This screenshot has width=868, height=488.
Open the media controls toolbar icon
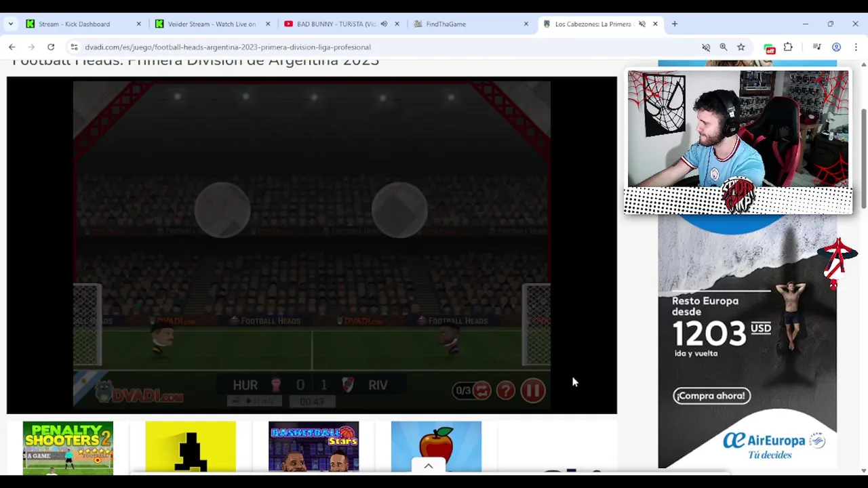[x=817, y=47]
